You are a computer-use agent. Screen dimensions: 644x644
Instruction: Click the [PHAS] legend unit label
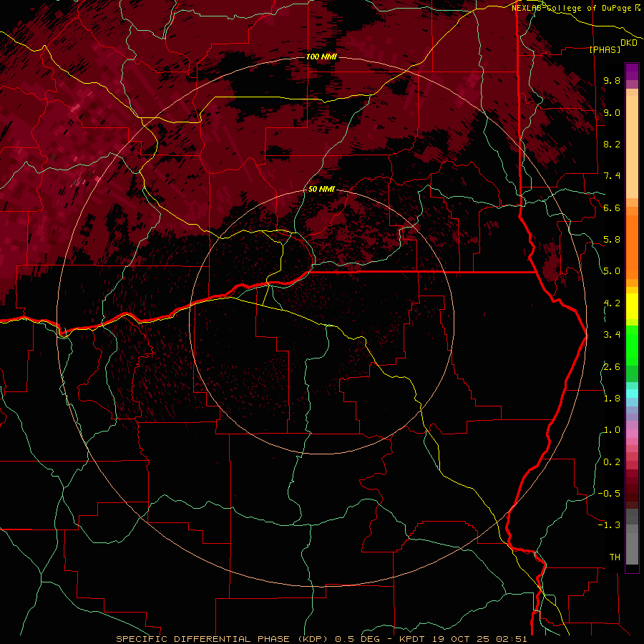click(605, 49)
